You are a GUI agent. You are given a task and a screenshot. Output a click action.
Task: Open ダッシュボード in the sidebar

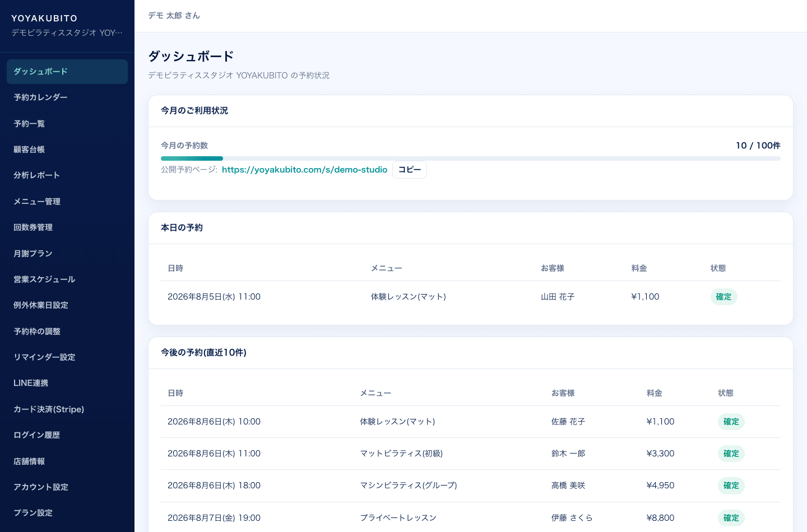tap(67, 72)
